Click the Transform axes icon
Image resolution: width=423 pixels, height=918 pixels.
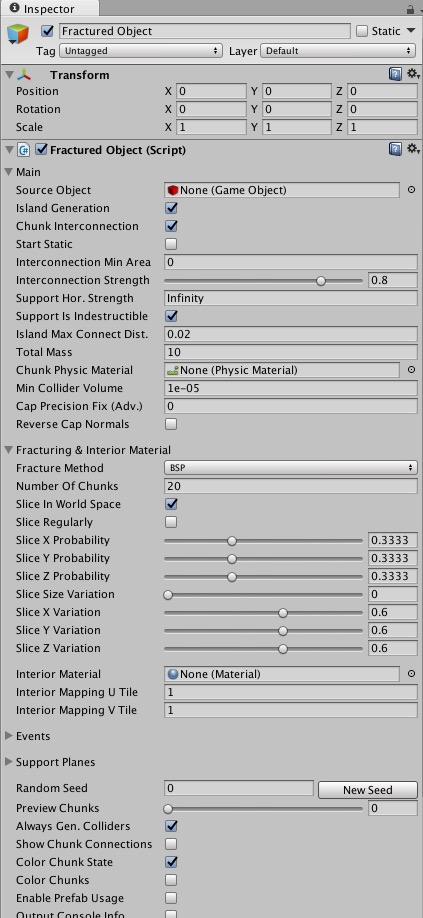point(24,75)
